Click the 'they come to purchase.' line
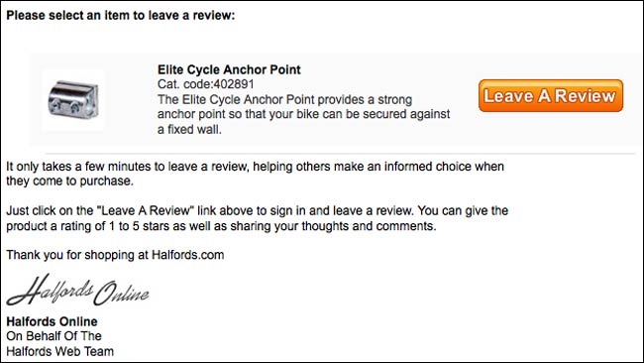The image size is (644, 363). (x=69, y=181)
